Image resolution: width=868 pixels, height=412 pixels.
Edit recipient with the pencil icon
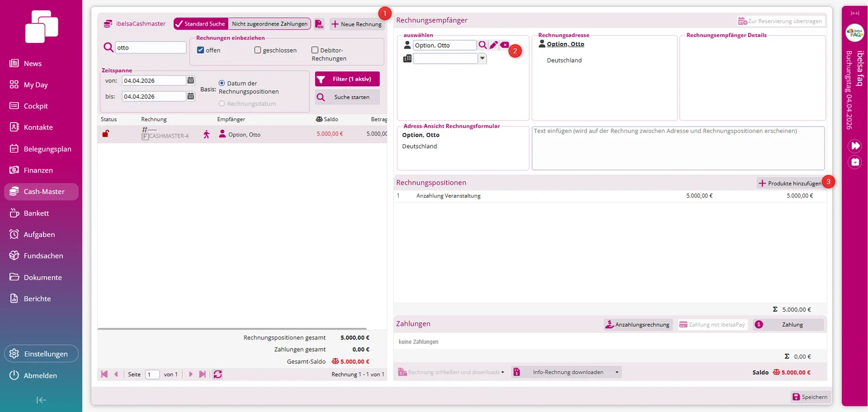tap(494, 45)
